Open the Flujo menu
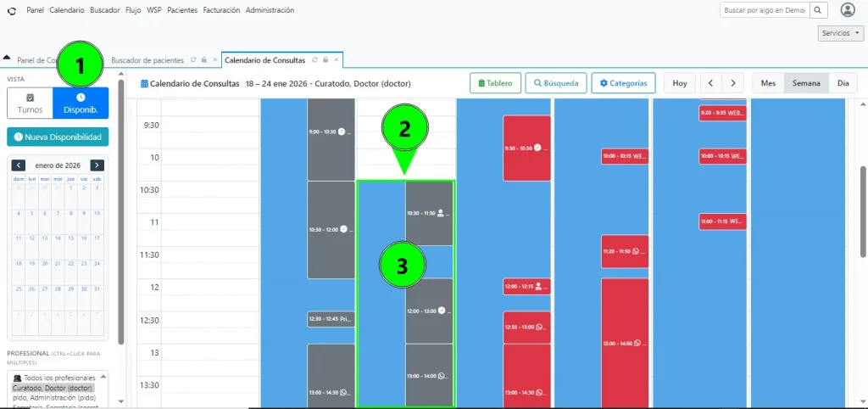 pos(133,10)
